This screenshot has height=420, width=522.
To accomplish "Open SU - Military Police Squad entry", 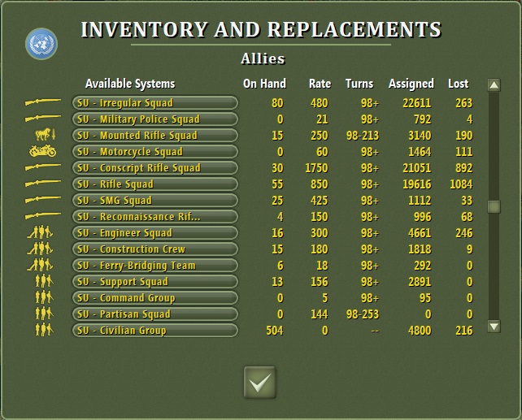I will coord(155,119).
